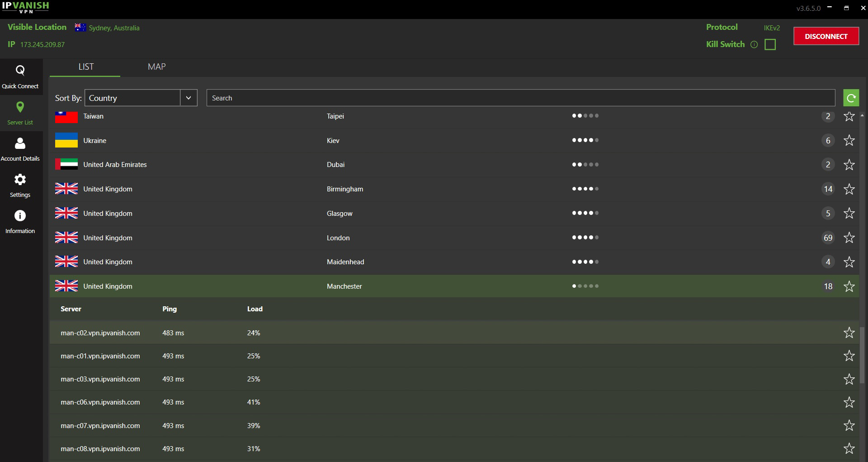Screen dimensions: 868x462
Task: Open Settings gear in sidebar
Action: [20, 186]
